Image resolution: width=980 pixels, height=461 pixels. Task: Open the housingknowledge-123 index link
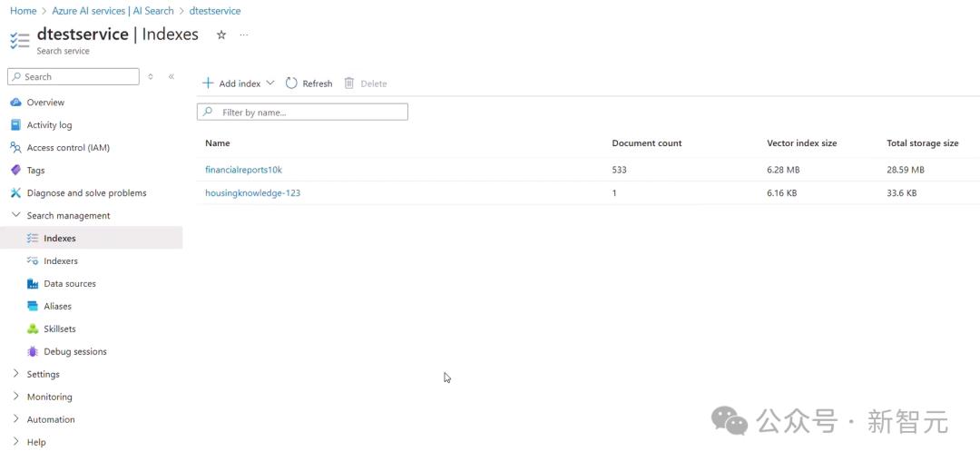252,193
